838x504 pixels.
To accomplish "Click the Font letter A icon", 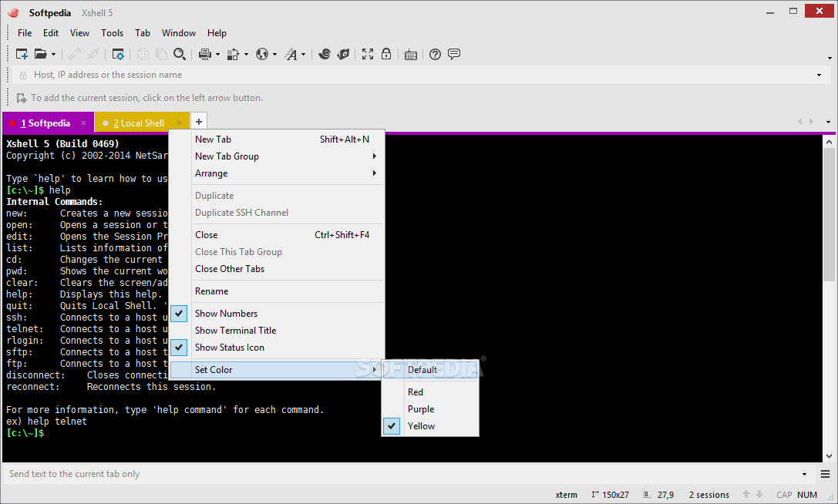I will (x=291, y=54).
